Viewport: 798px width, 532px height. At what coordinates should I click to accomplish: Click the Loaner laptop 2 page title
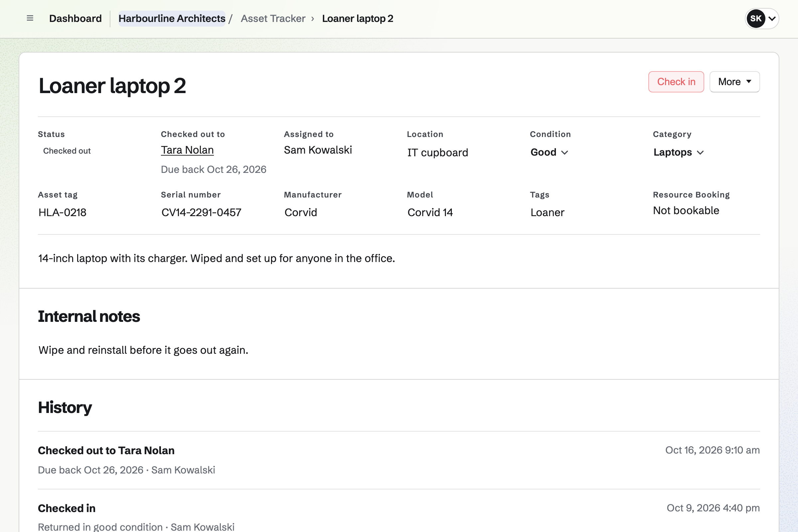pyautogui.click(x=112, y=85)
